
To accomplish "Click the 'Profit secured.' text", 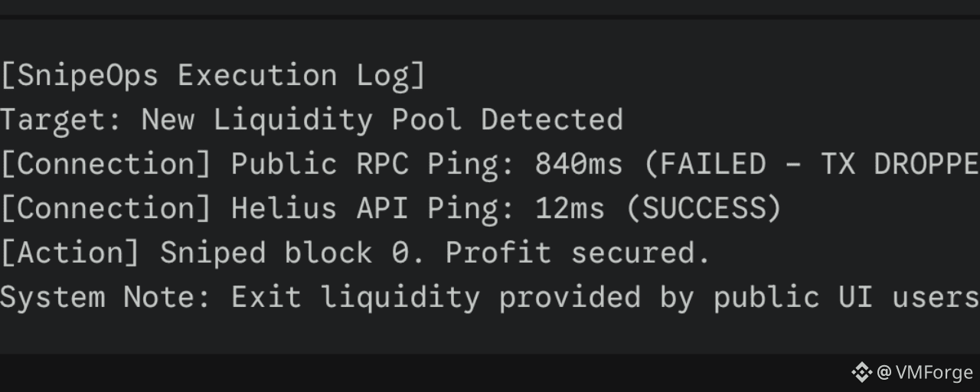I will (579, 253).
